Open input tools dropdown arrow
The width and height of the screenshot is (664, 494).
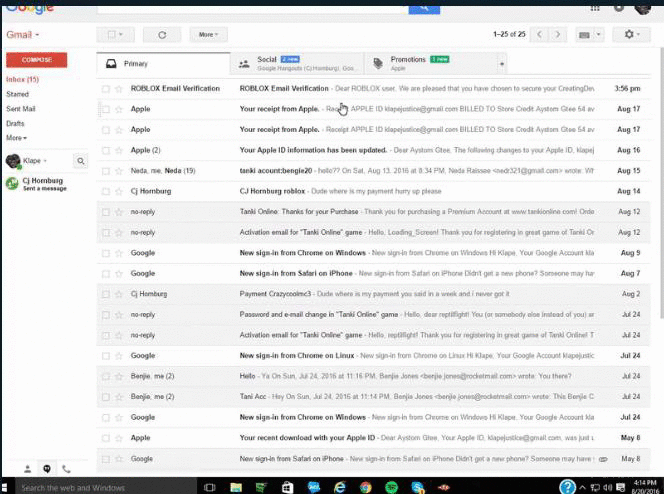(598, 35)
